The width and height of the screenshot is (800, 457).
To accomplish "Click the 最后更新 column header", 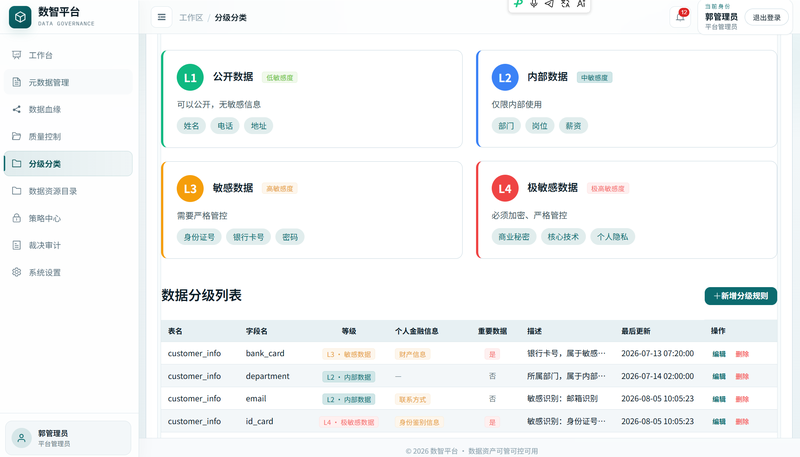I will click(x=636, y=332).
